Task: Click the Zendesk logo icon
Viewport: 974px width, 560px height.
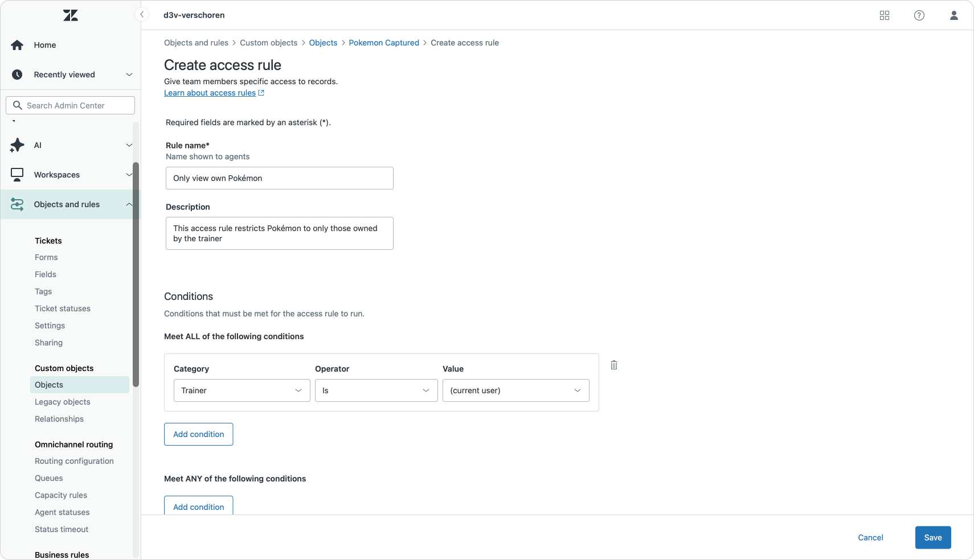Action: click(71, 15)
